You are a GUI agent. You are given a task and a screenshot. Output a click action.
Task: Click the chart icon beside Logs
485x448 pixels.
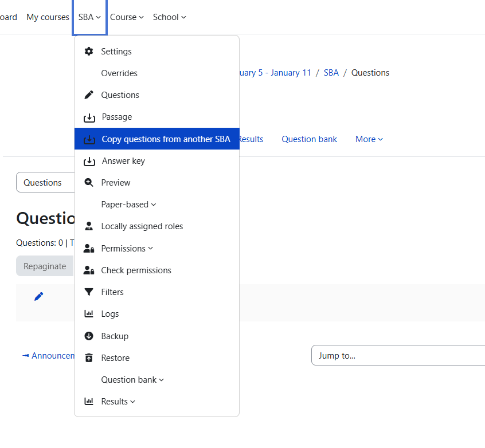[89, 314]
